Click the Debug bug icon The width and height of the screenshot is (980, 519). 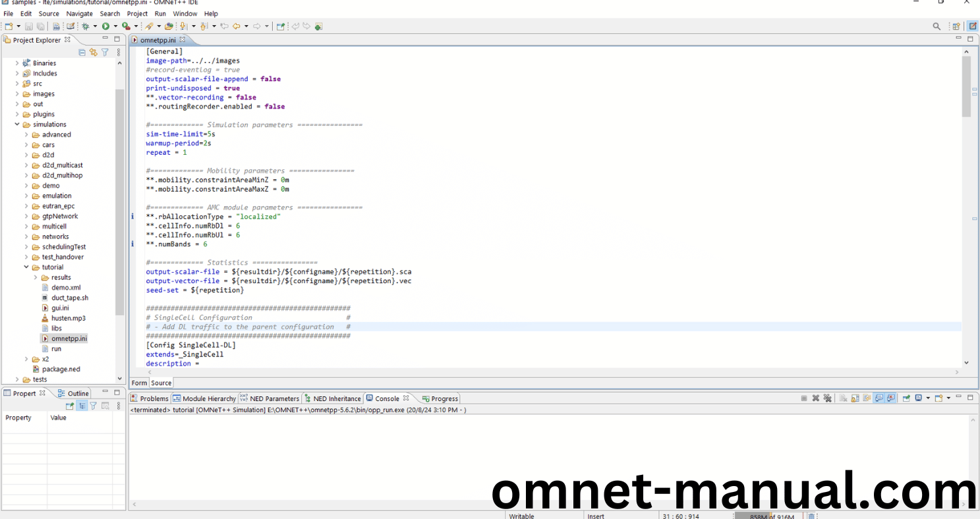(x=85, y=26)
